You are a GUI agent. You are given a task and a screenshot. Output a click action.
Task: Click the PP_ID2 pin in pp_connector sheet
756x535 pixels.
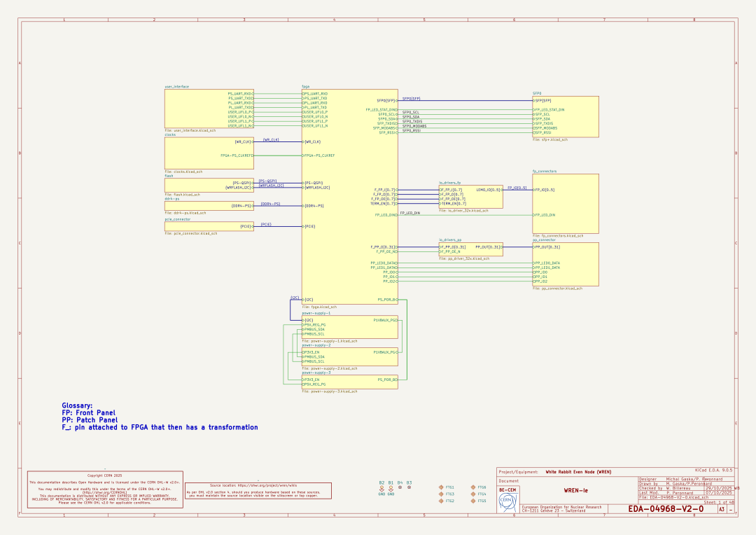[x=541, y=282]
